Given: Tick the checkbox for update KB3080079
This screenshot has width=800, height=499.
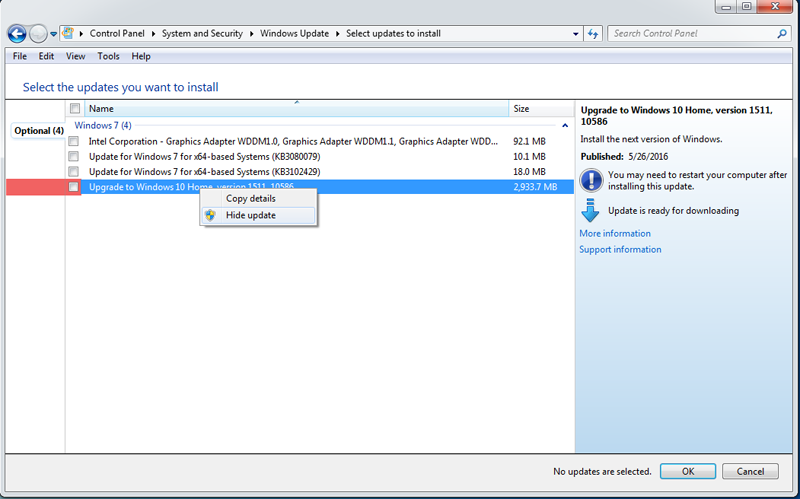Looking at the screenshot, I should point(74,157).
